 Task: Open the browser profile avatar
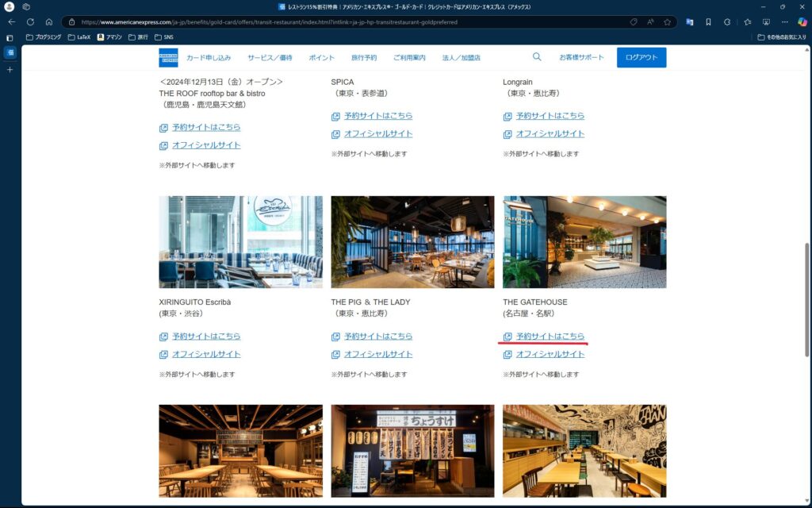(9, 6)
